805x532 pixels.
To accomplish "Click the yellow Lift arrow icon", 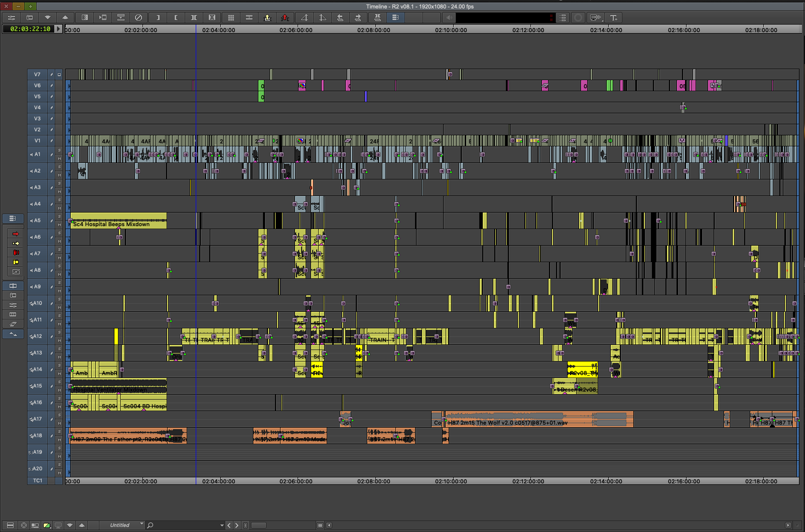I will 267,18.
